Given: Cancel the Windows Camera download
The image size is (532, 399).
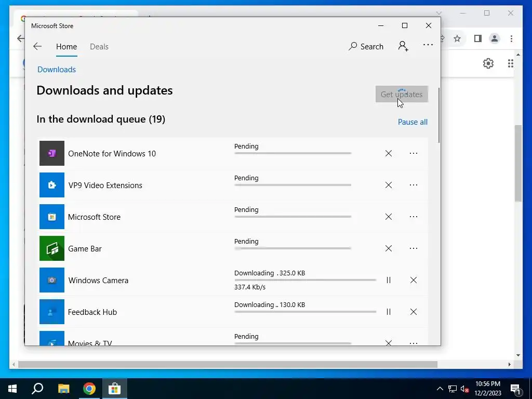Looking at the screenshot, I should tap(413, 280).
